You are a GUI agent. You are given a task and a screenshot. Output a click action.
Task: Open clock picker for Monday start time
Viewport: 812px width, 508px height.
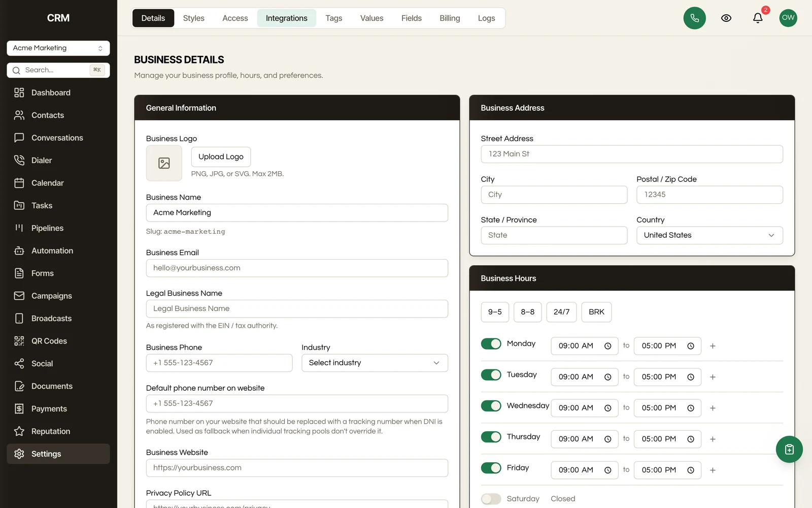[607, 346]
